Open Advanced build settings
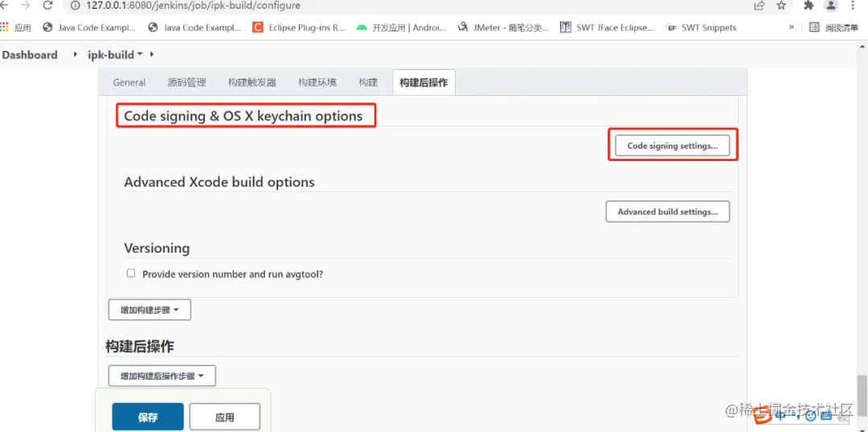This screenshot has width=868, height=432. pos(668,212)
